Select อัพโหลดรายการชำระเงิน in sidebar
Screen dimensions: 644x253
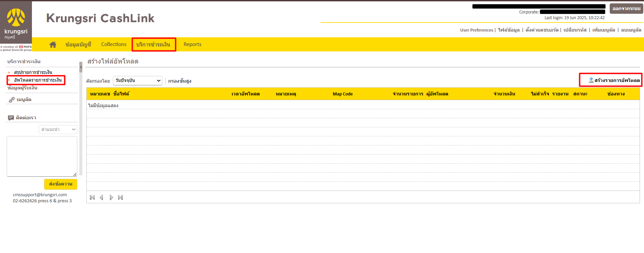38,80
